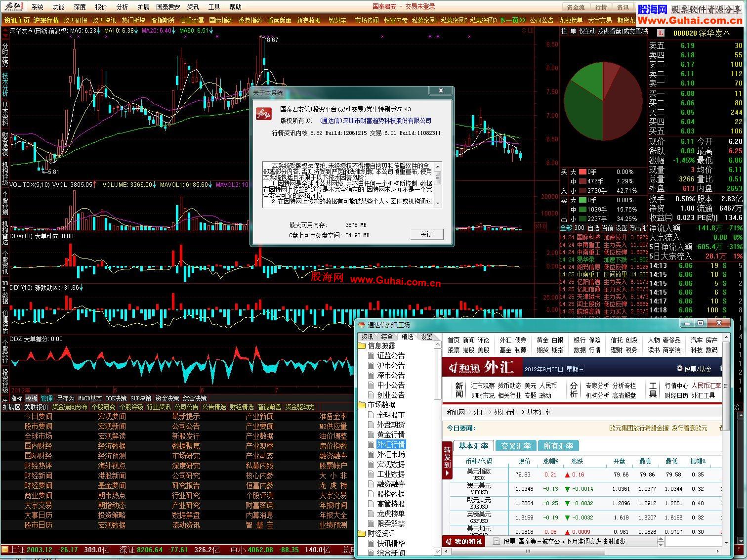747x560 pixels.
Task: Click MACD基本 template below charts
Action: 90,398
